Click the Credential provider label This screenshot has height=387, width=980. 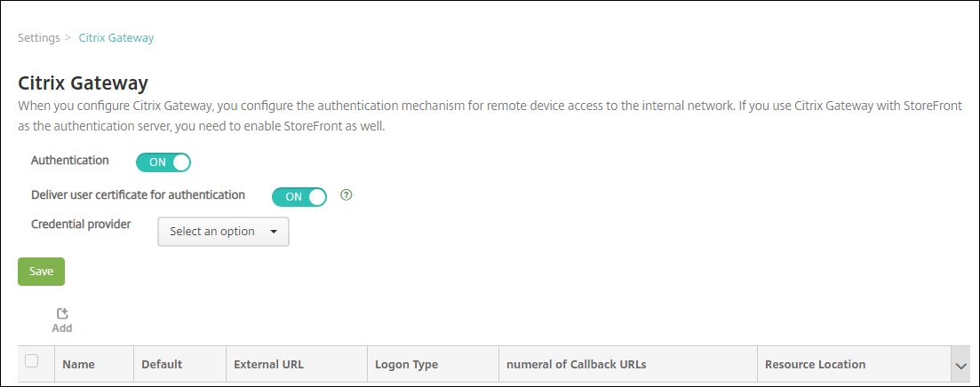[x=81, y=225]
